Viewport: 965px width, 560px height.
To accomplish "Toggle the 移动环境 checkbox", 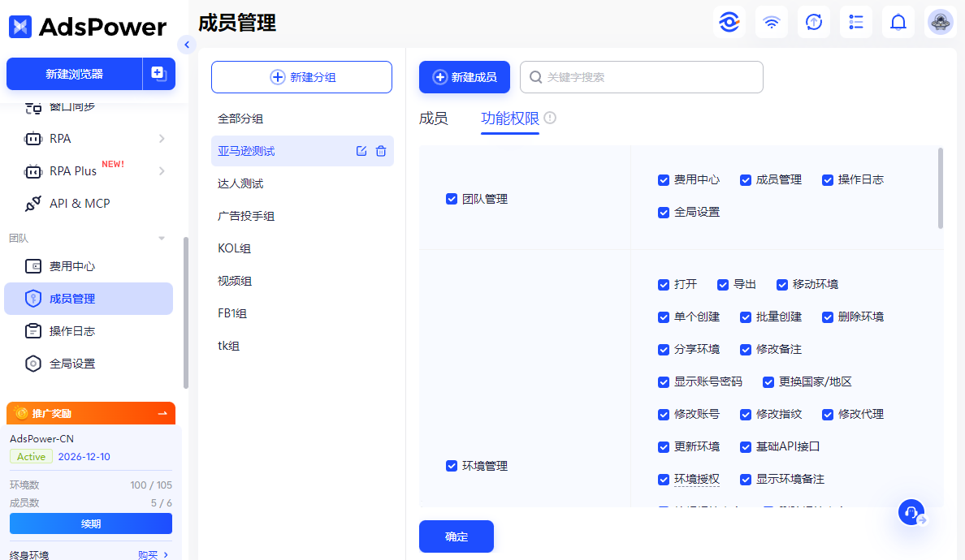I will (782, 284).
